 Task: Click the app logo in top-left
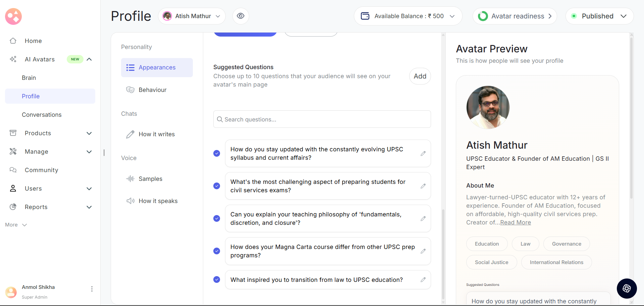[13, 16]
